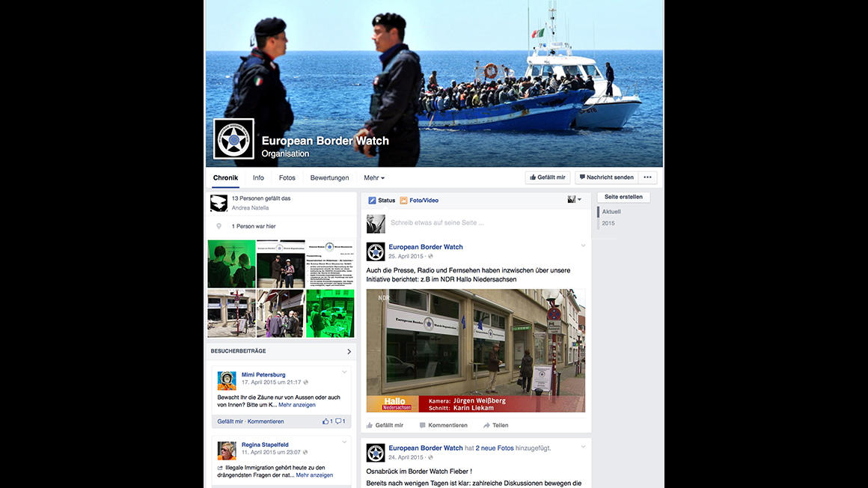Open the European Border Watch page logo

point(233,138)
